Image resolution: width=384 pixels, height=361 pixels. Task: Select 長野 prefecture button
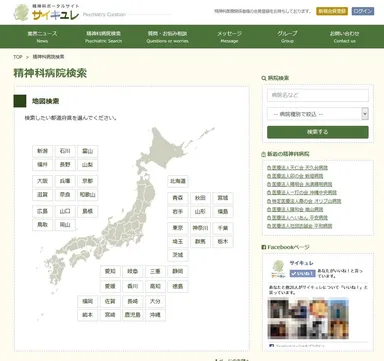point(65,165)
